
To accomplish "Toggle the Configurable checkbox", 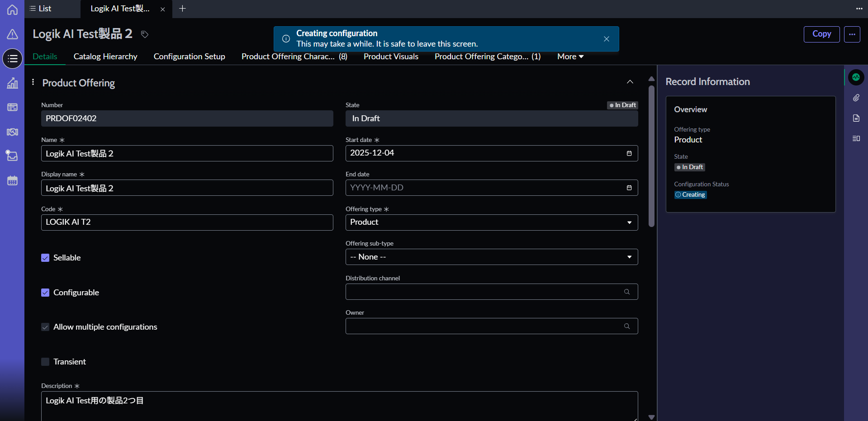I will tap(45, 293).
